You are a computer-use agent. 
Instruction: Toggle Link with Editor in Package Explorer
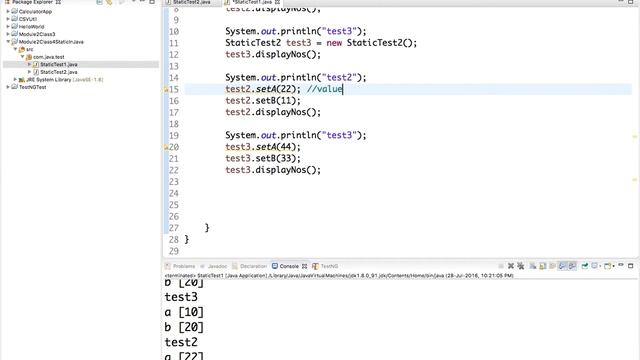tap(109, 2)
